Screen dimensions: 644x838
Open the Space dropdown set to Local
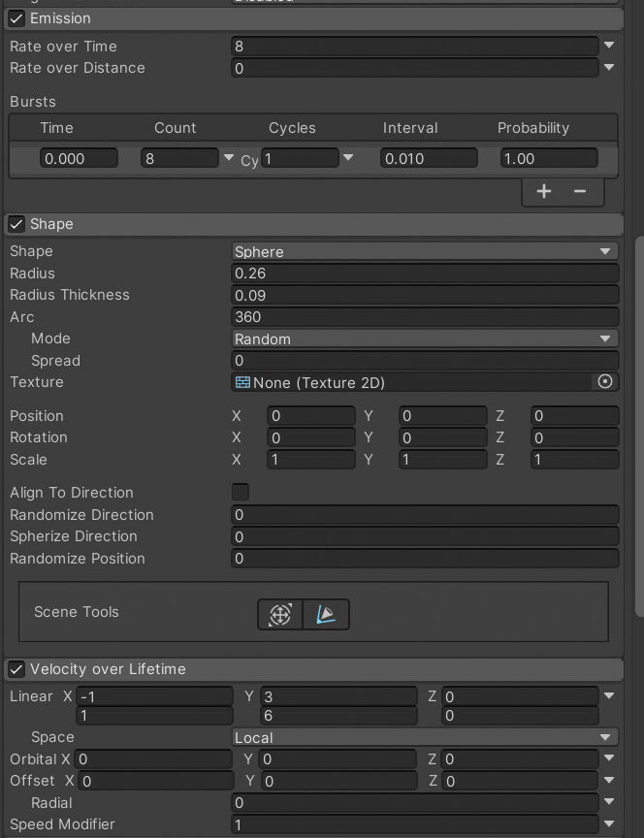[425, 737]
